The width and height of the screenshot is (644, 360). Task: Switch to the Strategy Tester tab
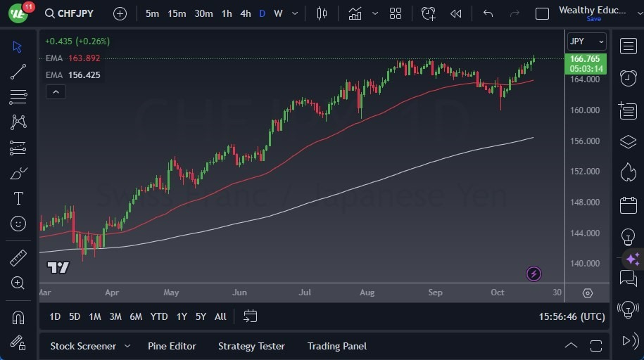(x=251, y=346)
